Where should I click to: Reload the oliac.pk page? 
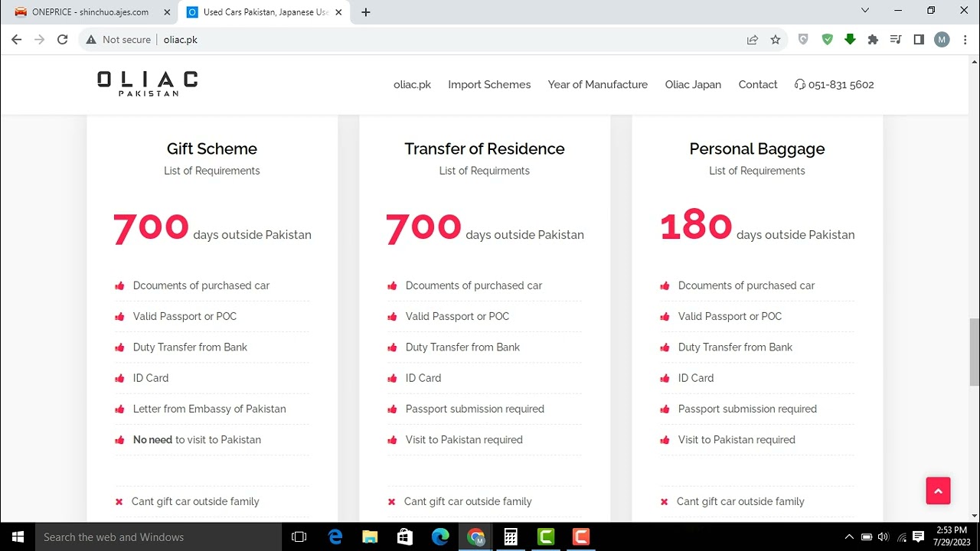pos(63,40)
